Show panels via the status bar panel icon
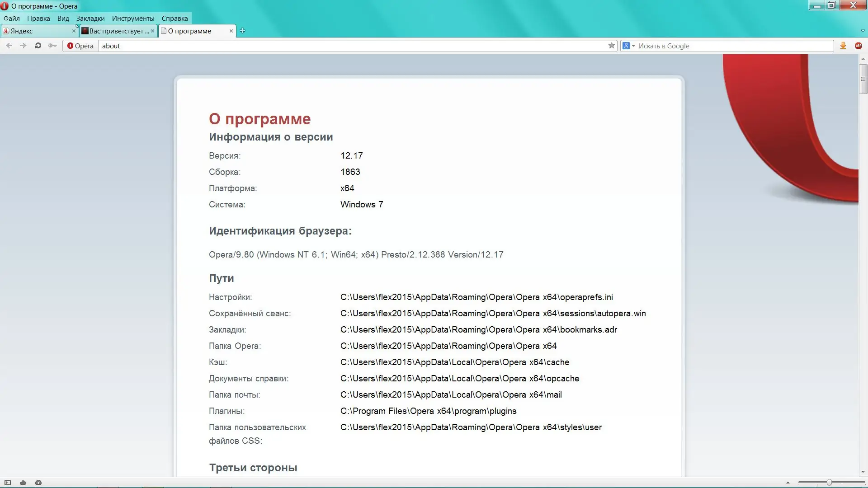 pos(8,483)
